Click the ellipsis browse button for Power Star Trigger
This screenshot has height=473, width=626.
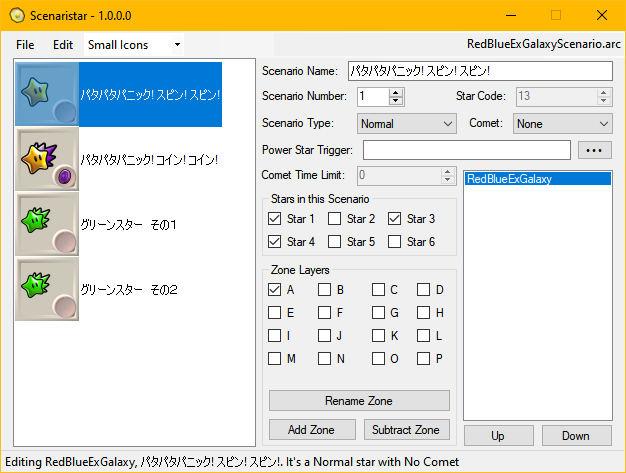tap(594, 150)
